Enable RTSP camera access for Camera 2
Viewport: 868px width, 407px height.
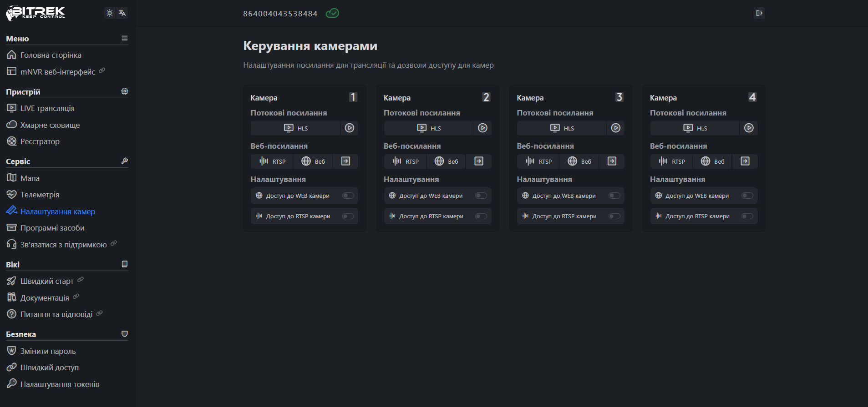[481, 216]
